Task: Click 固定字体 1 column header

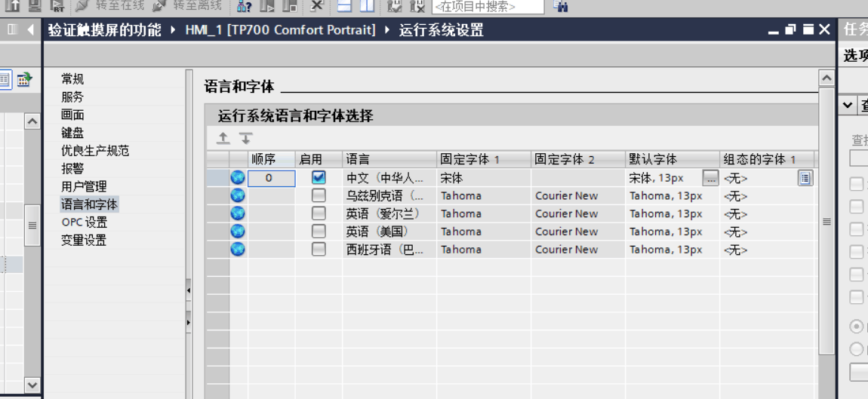Action: click(x=483, y=159)
